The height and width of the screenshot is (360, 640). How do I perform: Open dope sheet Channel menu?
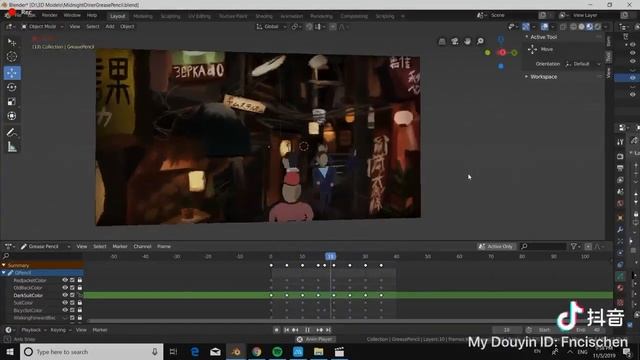click(x=142, y=247)
